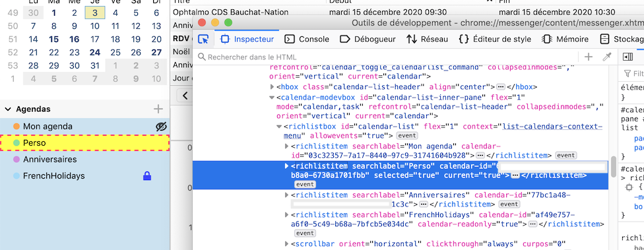Click the plus icon to add a new agenda

click(x=158, y=109)
